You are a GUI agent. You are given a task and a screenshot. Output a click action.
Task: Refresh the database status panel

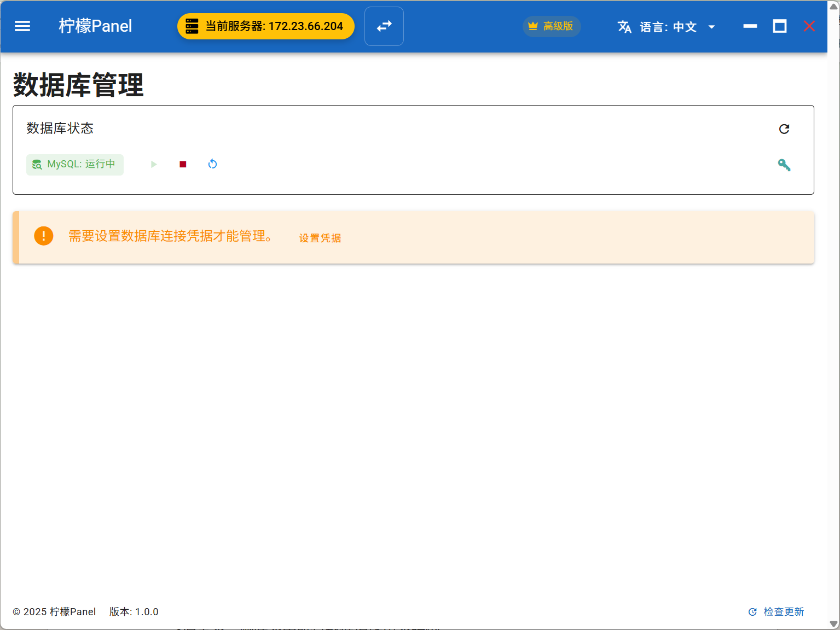[784, 129]
